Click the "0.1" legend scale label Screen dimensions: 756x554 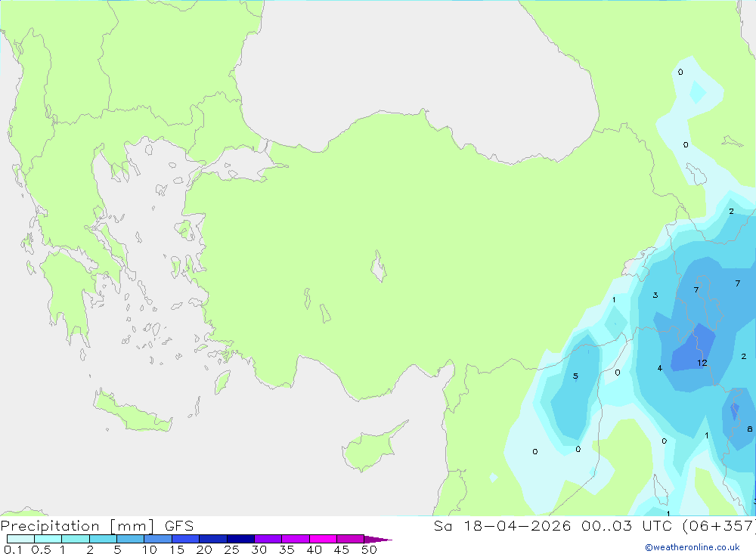13,549
